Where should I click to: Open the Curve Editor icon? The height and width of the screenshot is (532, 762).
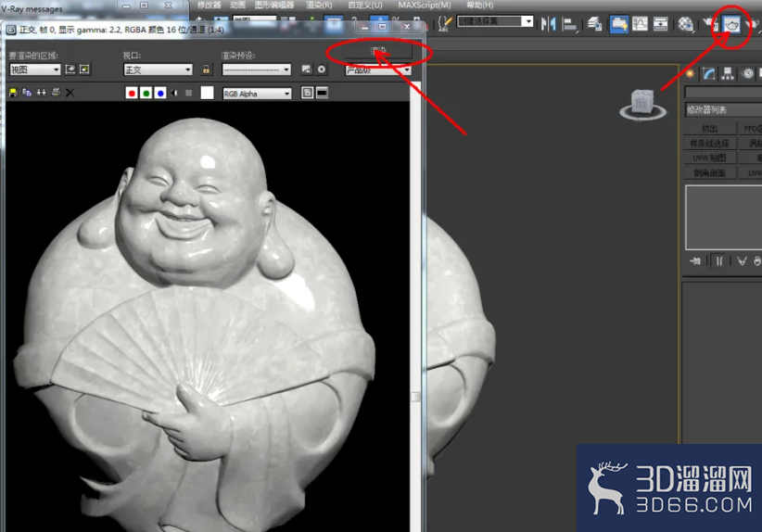(640, 23)
